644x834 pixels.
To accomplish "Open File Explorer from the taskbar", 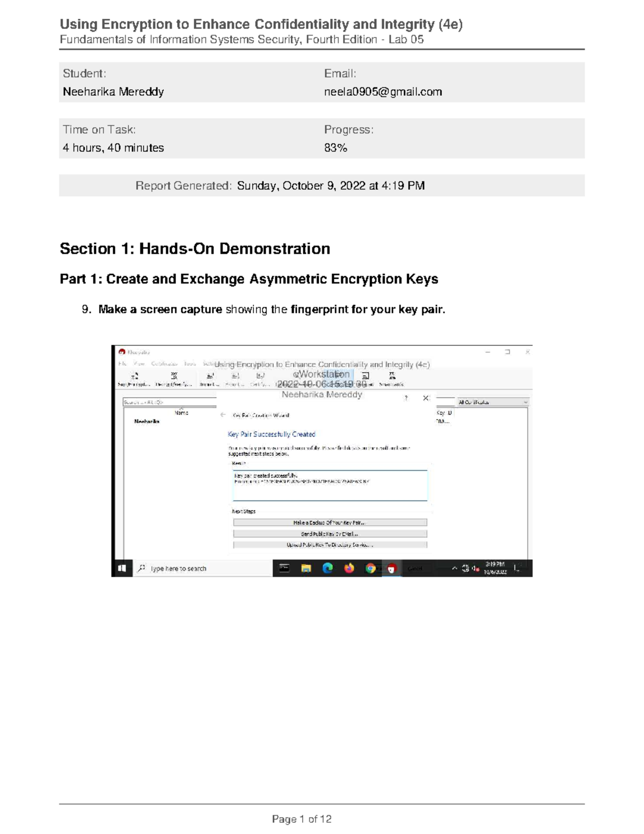I will (305, 568).
